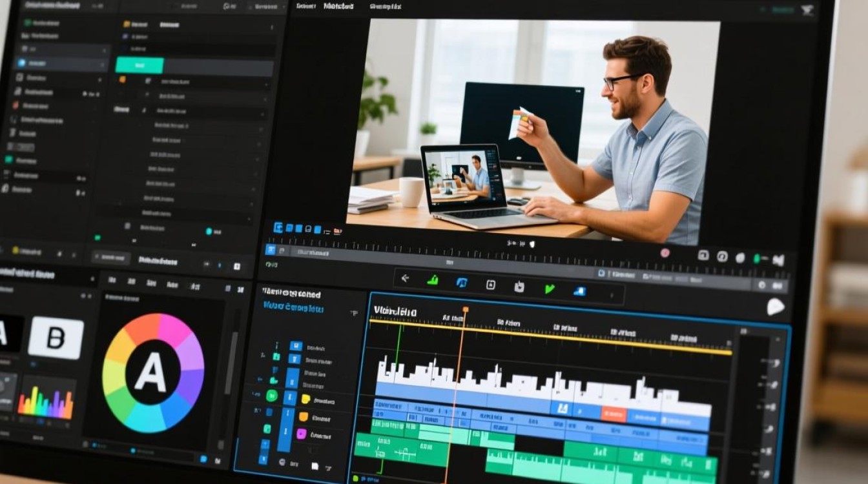Click the white document icon below the track list
Viewport: 868px width, 484px height.
(x=315, y=466)
